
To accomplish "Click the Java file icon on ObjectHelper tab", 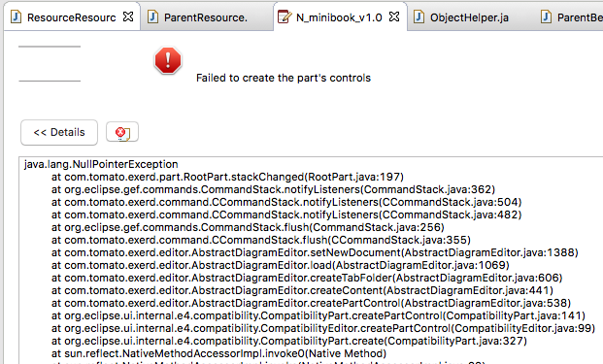I will (419, 17).
